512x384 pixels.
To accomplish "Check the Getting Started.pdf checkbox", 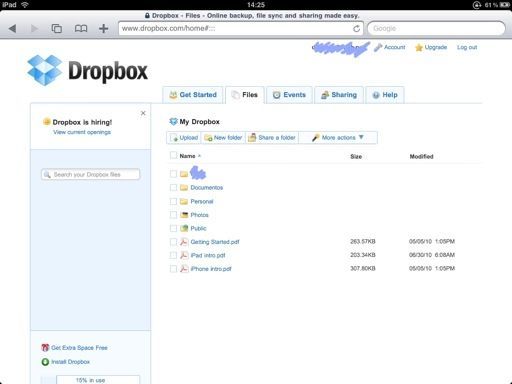I will point(173,242).
